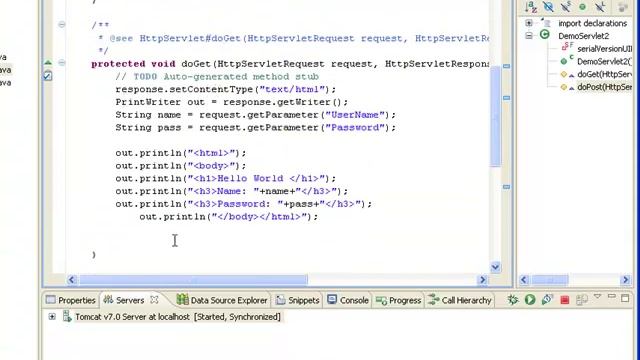Maximize the Servers view panel
The image size is (640, 360).
pyautogui.click(x=625, y=298)
